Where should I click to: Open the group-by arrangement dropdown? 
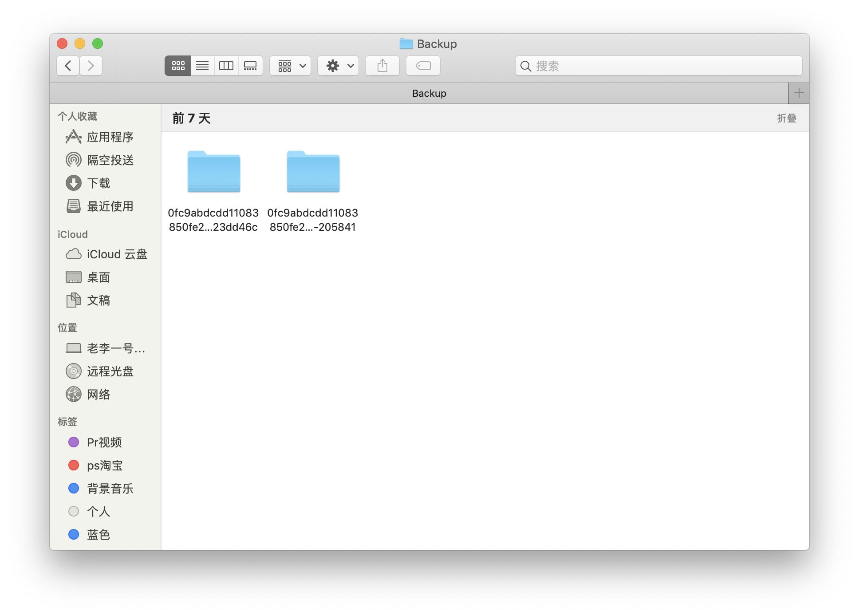(x=290, y=66)
